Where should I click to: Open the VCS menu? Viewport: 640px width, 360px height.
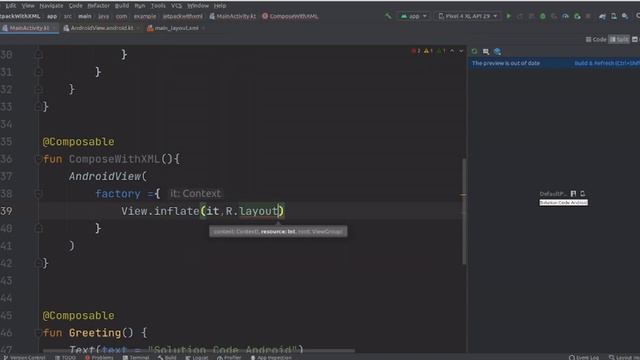(x=176, y=6)
